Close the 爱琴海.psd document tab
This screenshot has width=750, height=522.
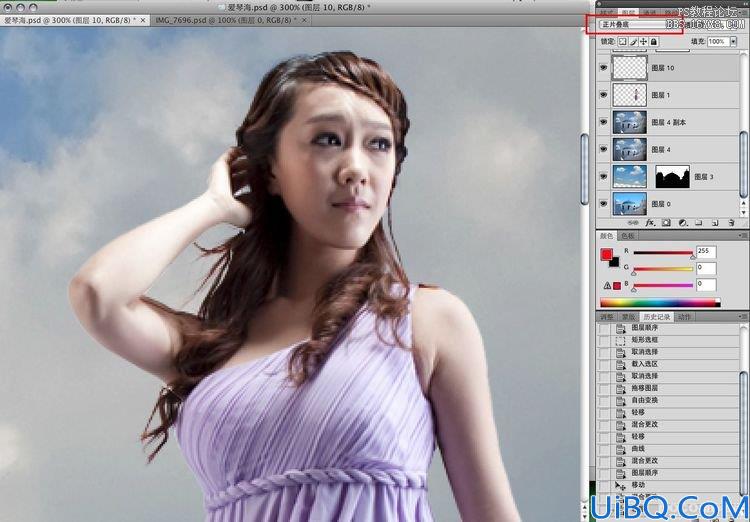click(143, 21)
